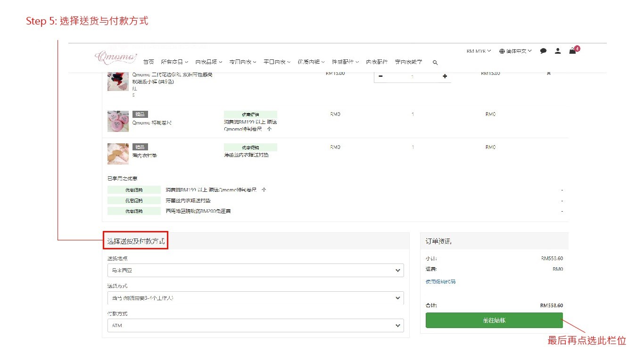Open the shopping cart bag icon
This screenshot has height=362, width=644.
(x=572, y=51)
